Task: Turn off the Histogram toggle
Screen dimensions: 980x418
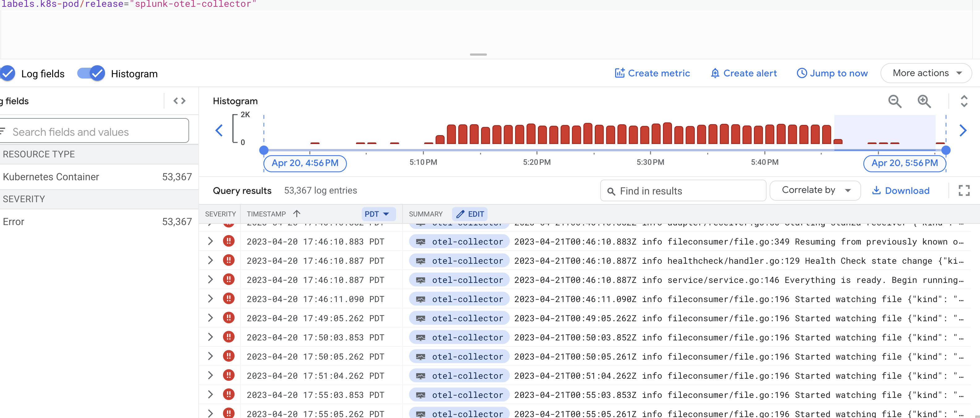Action: coord(91,73)
